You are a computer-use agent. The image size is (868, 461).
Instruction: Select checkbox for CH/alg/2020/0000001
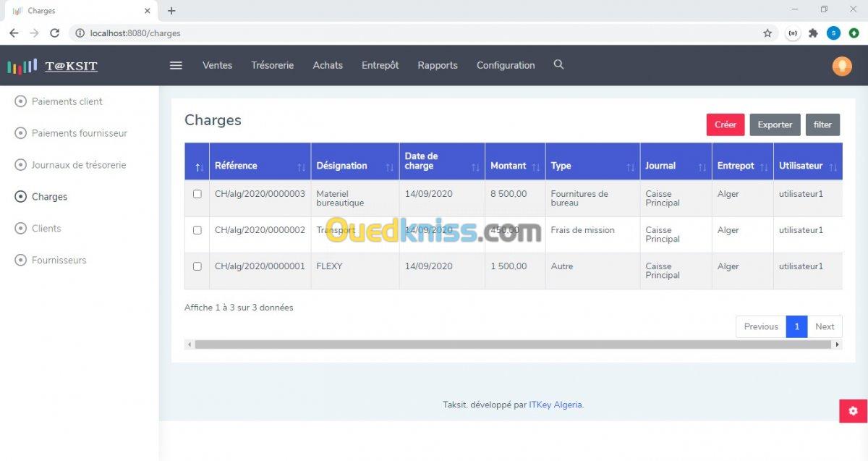197,266
